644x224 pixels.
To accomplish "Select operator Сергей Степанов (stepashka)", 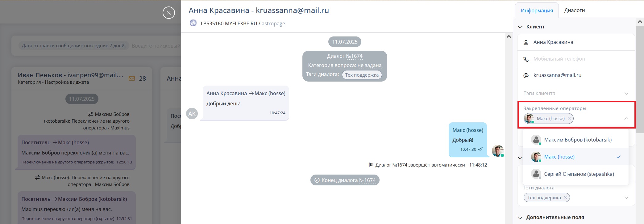I will 579,174.
